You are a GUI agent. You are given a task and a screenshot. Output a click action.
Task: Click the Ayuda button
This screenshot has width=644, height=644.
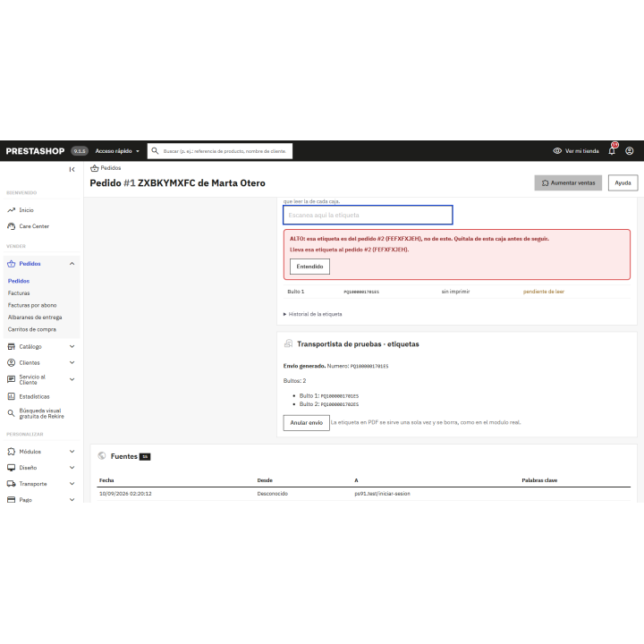pos(623,182)
